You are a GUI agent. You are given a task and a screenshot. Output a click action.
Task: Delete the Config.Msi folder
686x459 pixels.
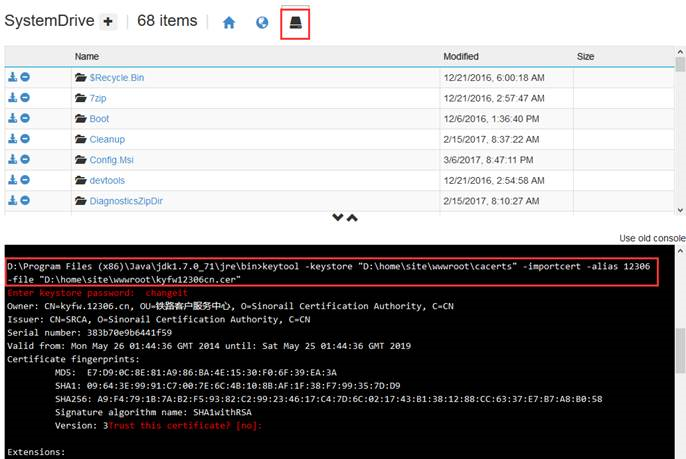(x=25, y=160)
